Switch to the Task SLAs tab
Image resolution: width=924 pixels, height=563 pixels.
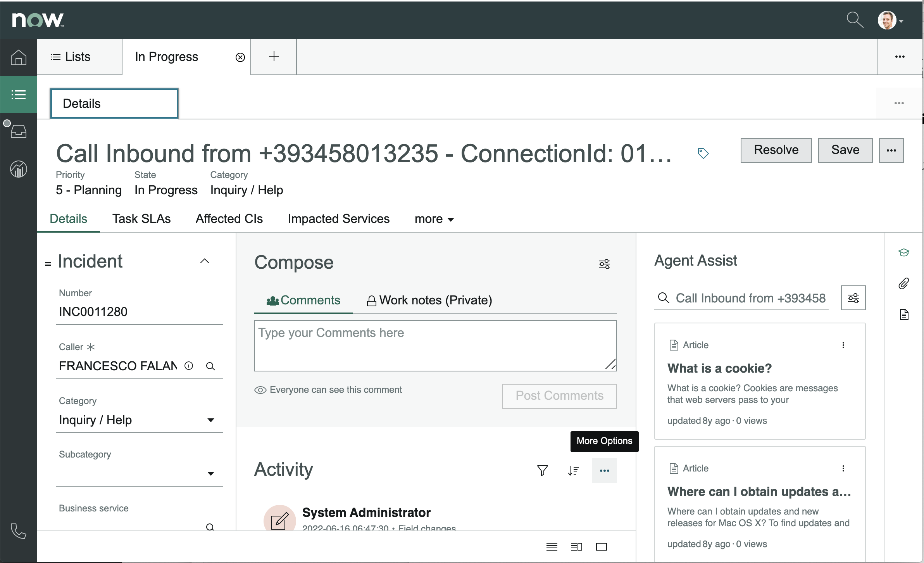141,219
